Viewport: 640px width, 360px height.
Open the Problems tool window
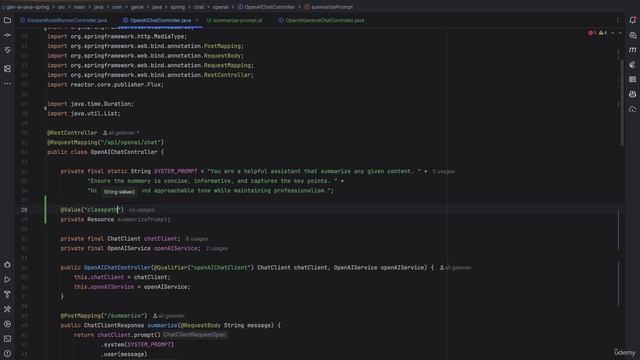tap(7, 353)
